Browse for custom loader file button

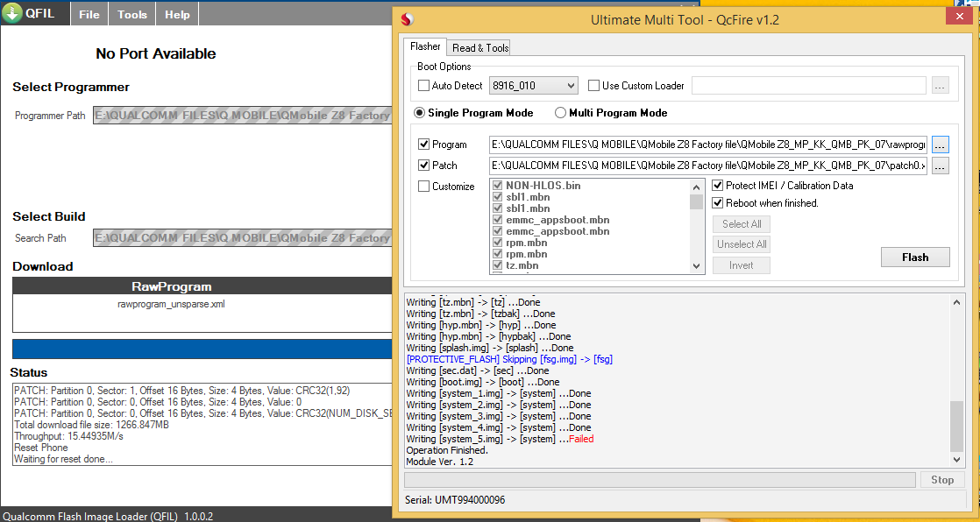pyautogui.click(x=940, y=86)
